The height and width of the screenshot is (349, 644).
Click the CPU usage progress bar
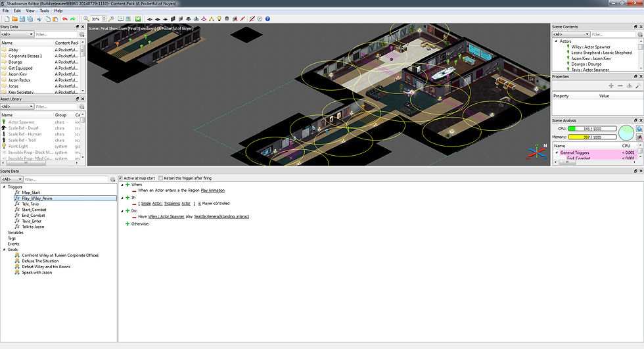point(592,129)
